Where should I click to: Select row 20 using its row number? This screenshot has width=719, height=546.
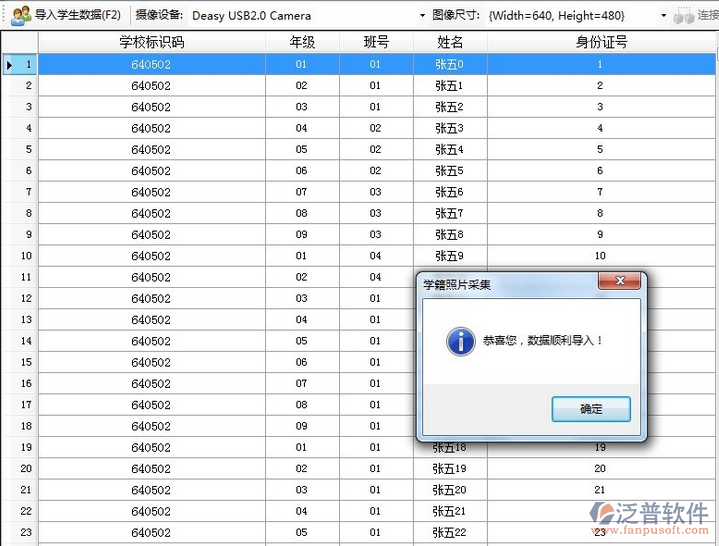coord(19,469)
